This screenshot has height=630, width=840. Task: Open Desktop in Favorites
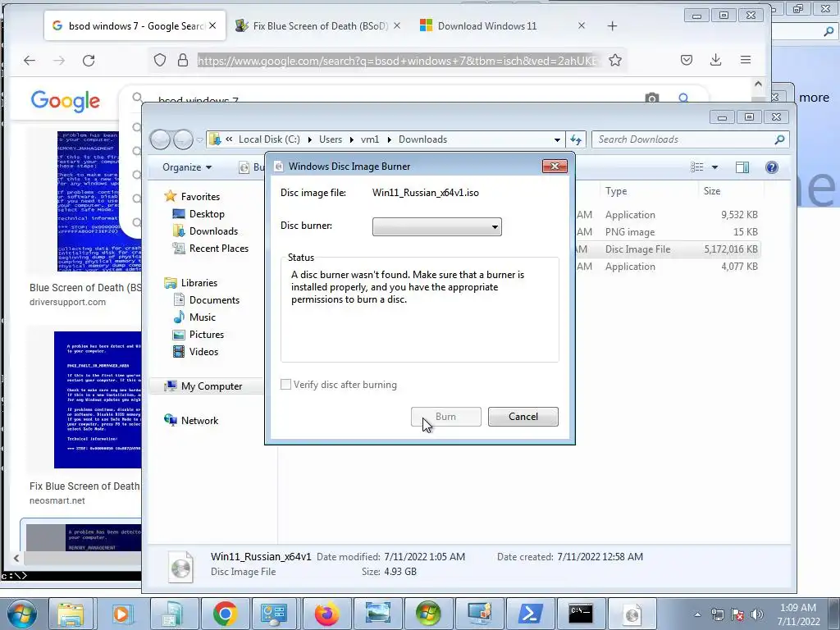tap(207, 214)
